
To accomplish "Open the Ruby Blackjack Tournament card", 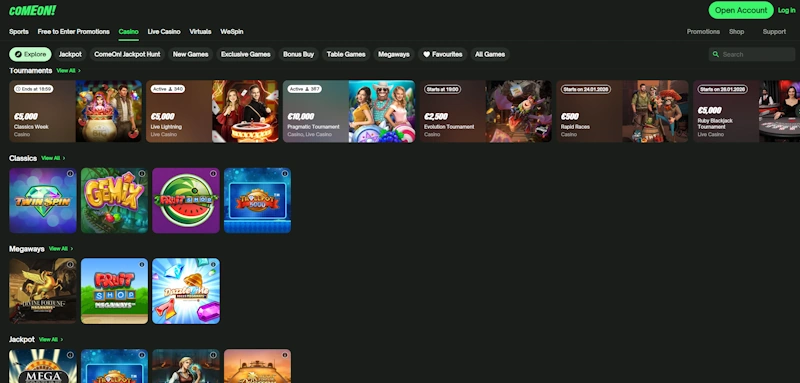I will (746, 111).
